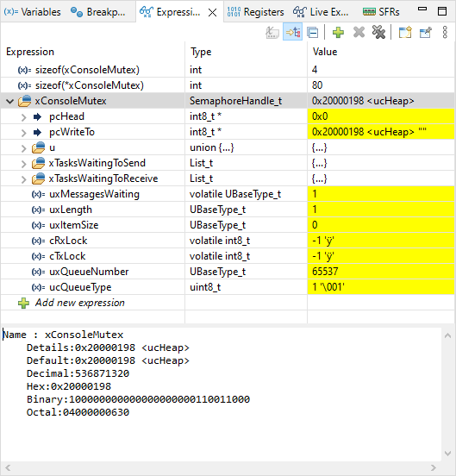
Task: Click the Open New View icon
Action: (x=405, y=32)
